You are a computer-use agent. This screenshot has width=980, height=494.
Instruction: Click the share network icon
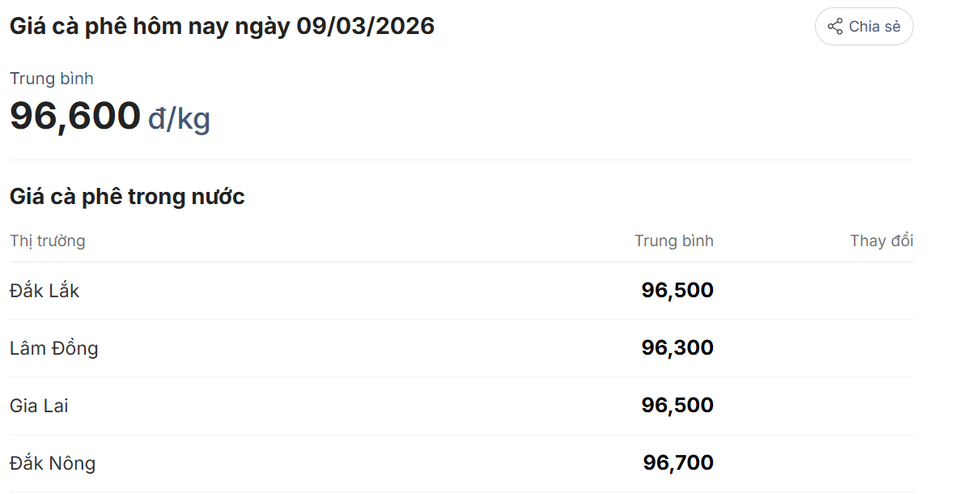(835, 27)
